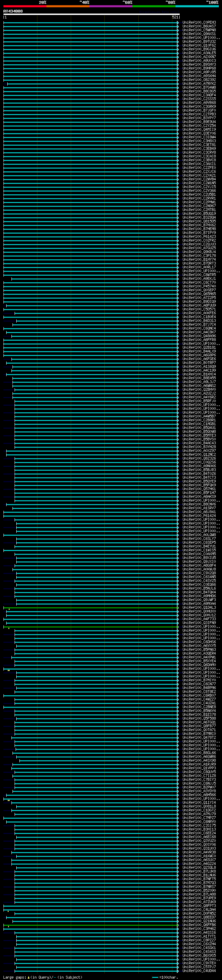The height and width of the screenshot is (980, 222).
Task: Open hit UniRef100_C3ADF4
Action: [199, 95]
